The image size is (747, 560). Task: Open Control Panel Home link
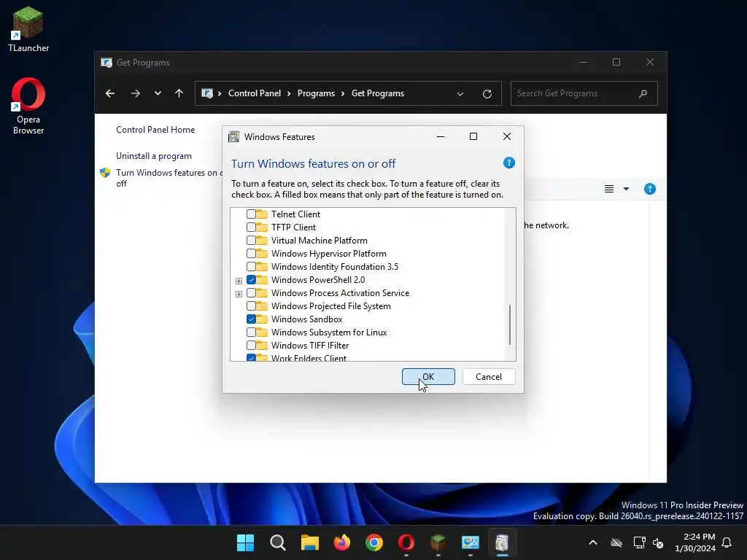[x=155, y=130]
